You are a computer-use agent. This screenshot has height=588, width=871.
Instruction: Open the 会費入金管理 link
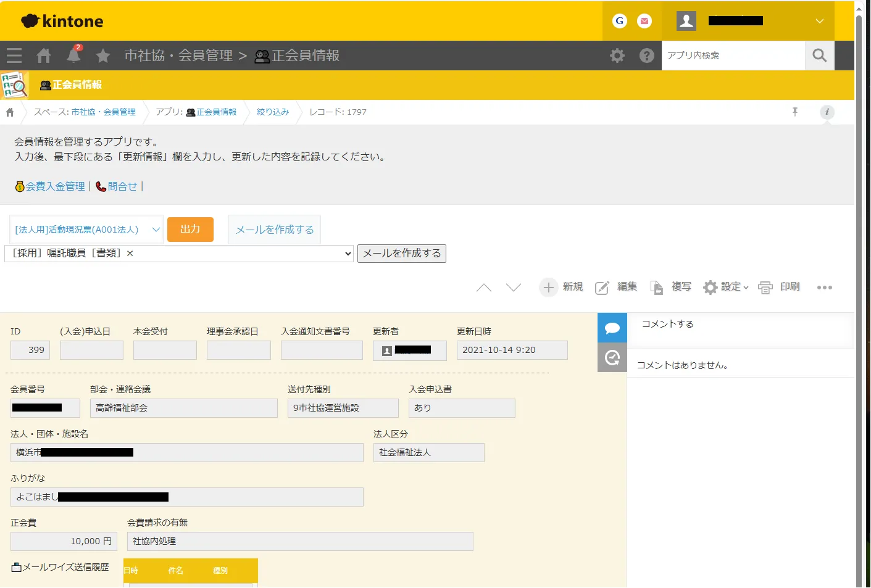[x=54, y=186]
